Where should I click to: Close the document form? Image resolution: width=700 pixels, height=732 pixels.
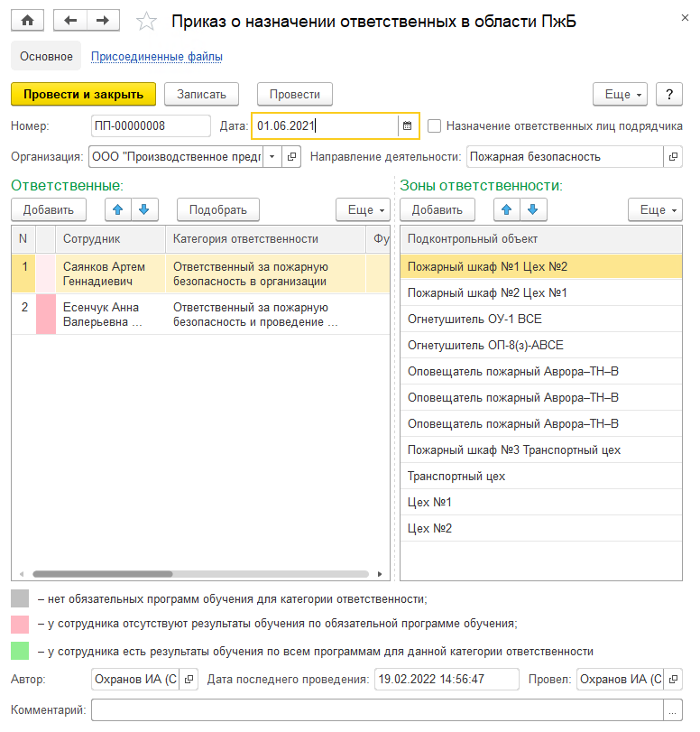[685, 18]
